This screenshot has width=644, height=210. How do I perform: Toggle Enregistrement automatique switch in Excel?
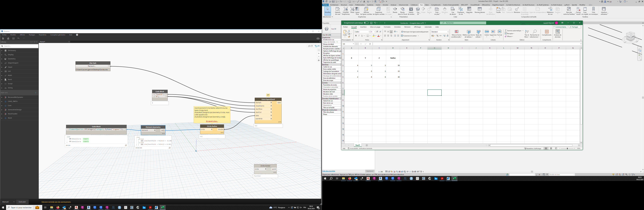pyautogui.click(x=366, y=23)
